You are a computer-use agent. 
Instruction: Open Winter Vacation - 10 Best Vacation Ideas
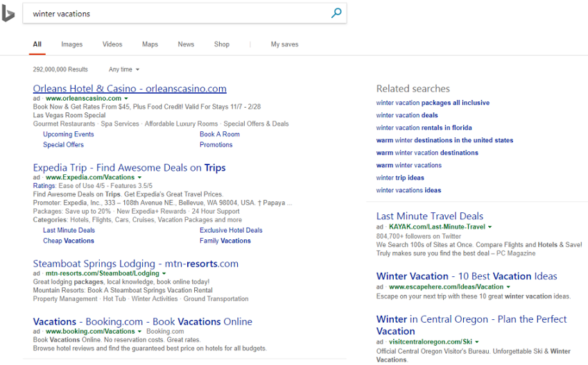467,276
